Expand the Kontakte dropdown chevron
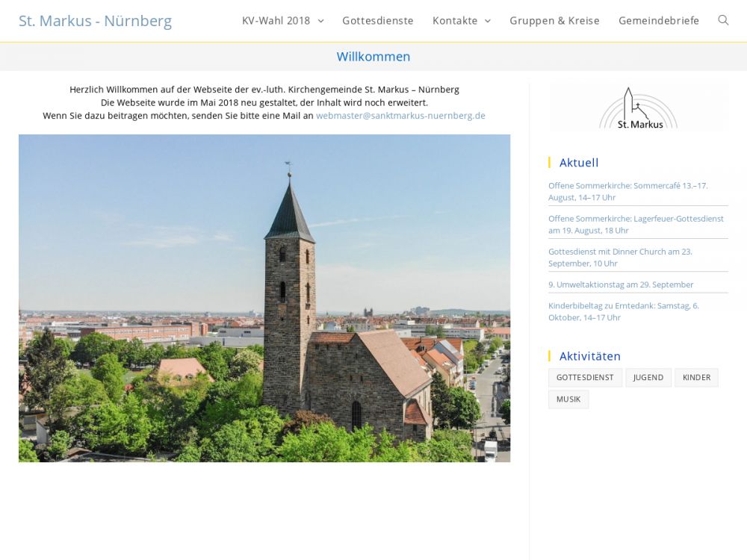This screenshot has width=747, height=560. coord(488,21)
